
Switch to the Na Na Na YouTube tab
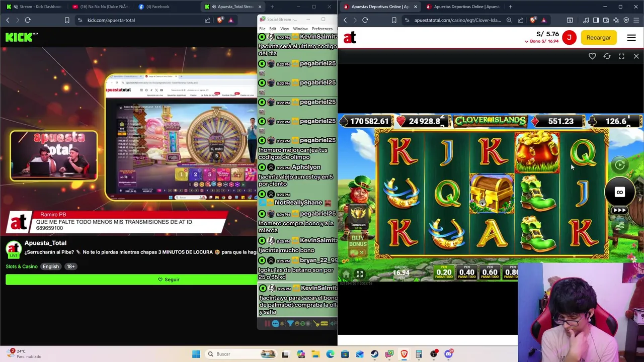coord(101,7)
